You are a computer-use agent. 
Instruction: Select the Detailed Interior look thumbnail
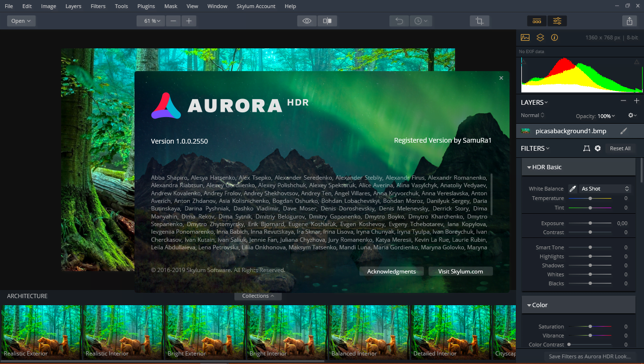tap(450, 332)
